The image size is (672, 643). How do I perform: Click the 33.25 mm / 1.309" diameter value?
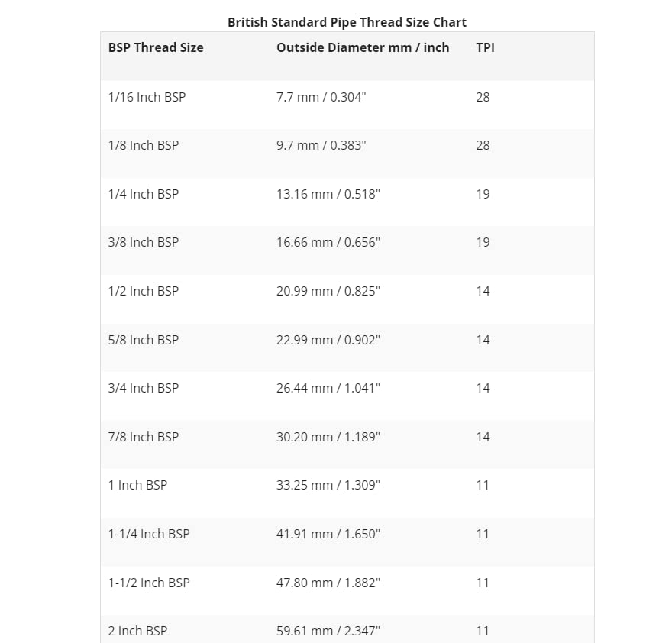(x=328, y=485)
